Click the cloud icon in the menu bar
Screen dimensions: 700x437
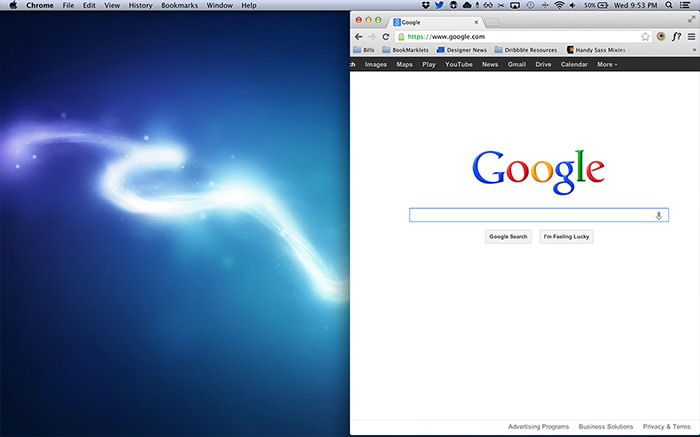tap(467, 5)
